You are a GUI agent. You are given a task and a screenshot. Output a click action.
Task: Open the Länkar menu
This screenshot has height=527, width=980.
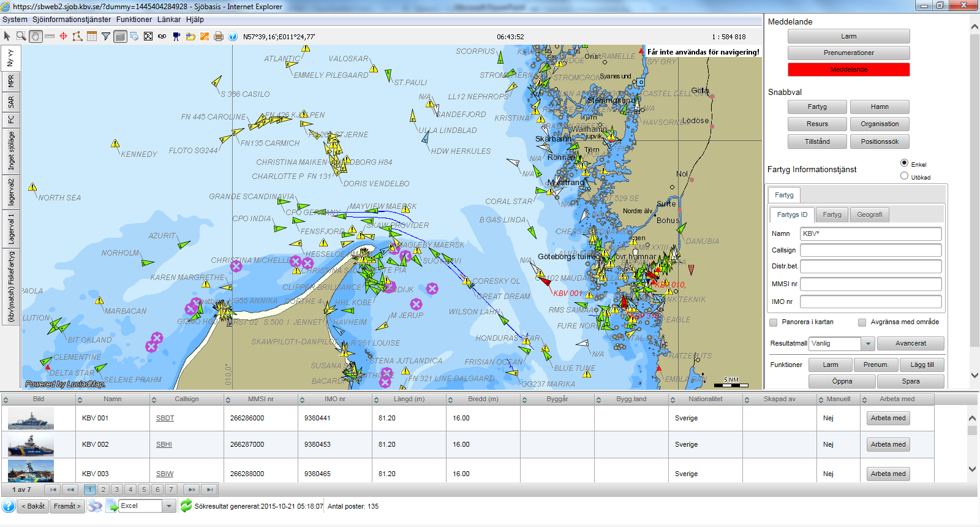point(169,20)
